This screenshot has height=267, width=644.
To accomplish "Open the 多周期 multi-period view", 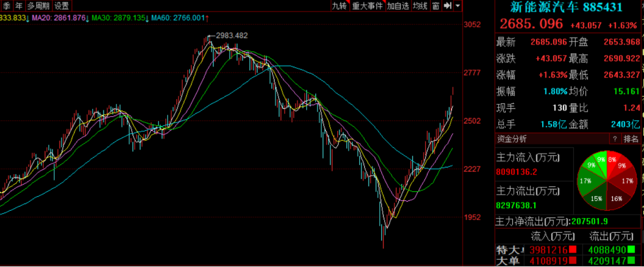I will 38,5.
